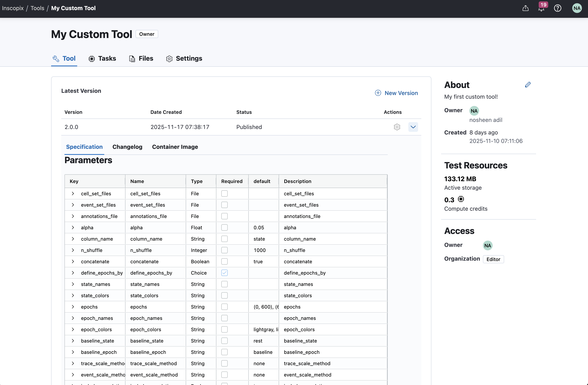Open the notifications bell
This screenshot has width=588, height=385.
coord(541,8)
